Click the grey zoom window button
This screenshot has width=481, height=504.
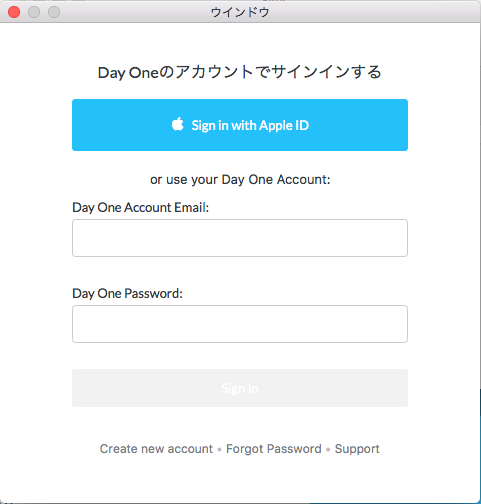pyautogui.click(x=54, y=12)
